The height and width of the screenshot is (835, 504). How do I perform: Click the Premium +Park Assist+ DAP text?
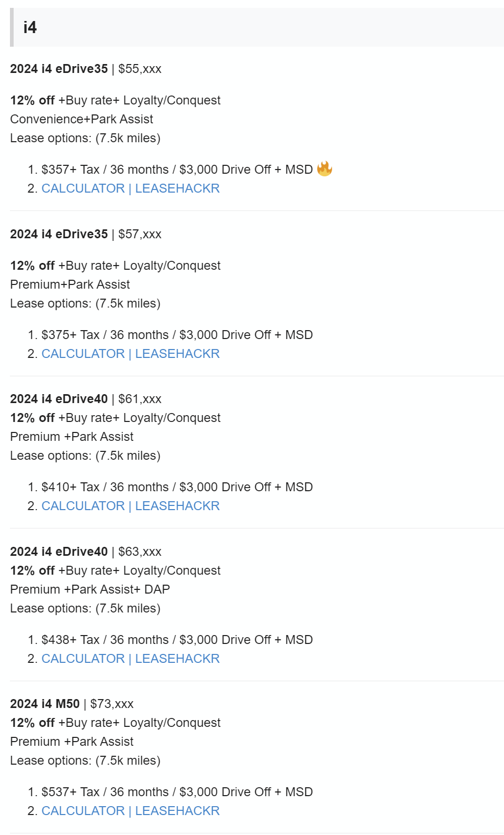[x=90, y=589]
